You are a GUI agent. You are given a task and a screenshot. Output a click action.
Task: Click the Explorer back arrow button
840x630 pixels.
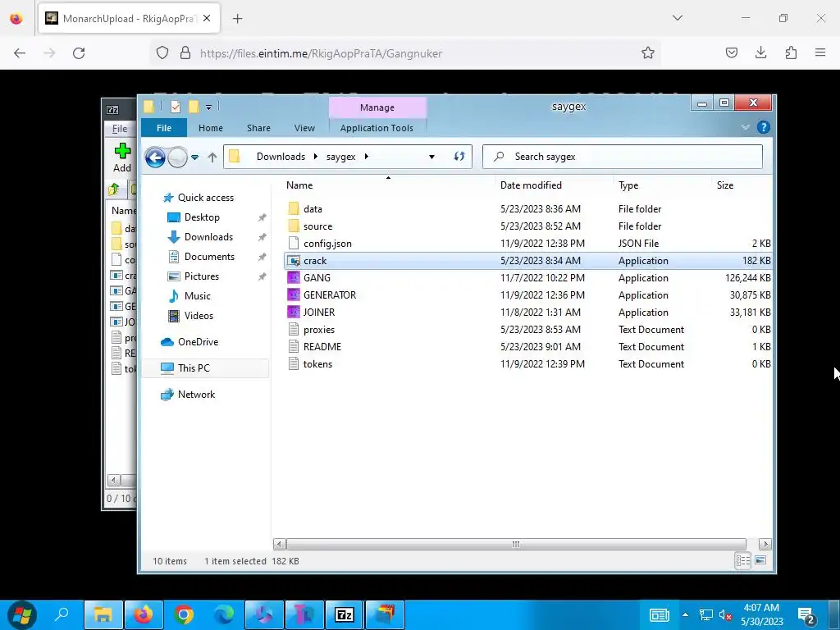pos(155,157)
